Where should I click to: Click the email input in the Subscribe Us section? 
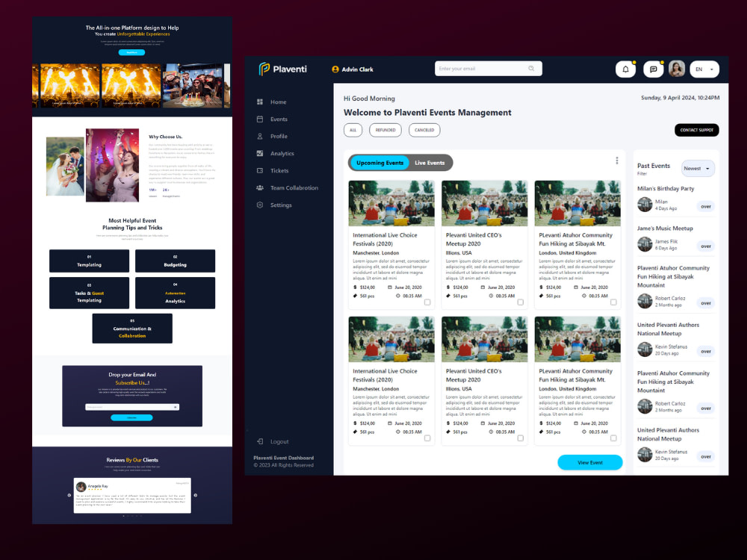click(x=132, y=407)
